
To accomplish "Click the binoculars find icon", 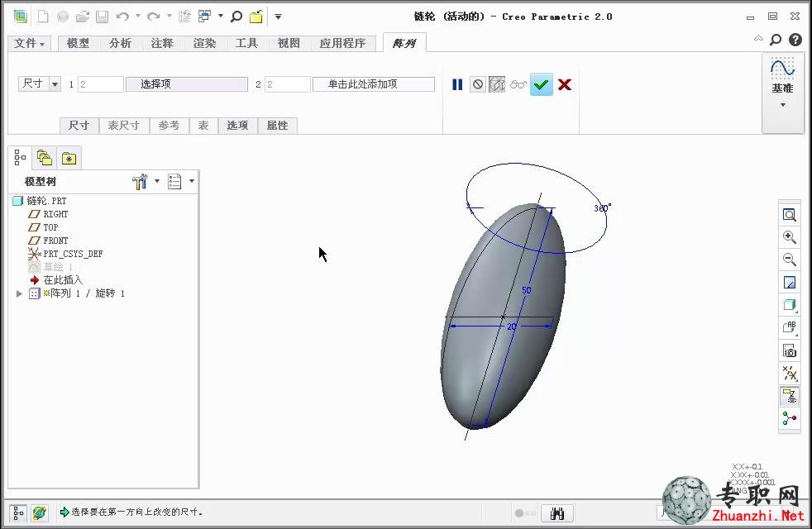I will click(x=557, y=513).
